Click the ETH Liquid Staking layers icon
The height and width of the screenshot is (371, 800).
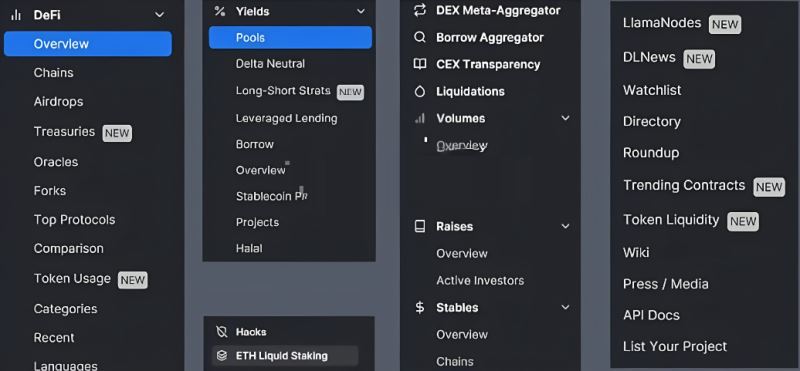pyautogui.click(x=221, y=356)
